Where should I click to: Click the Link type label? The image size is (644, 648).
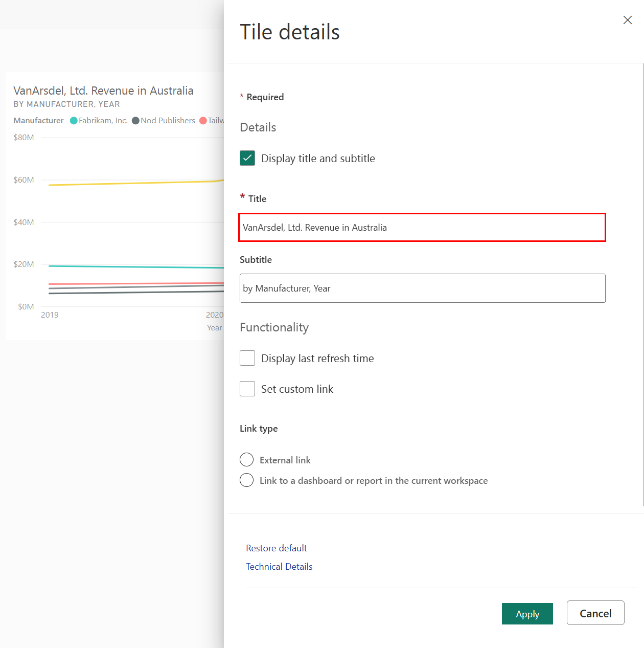[259, 428]
